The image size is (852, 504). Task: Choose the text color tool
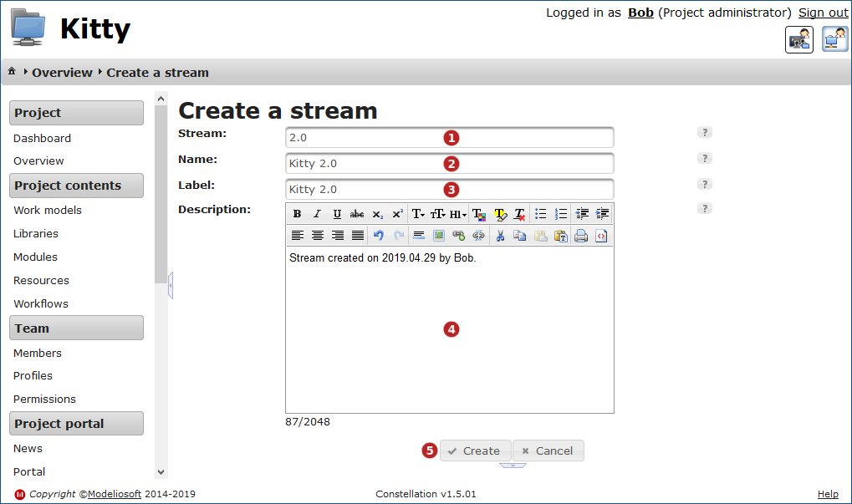[x=479, y=215]
